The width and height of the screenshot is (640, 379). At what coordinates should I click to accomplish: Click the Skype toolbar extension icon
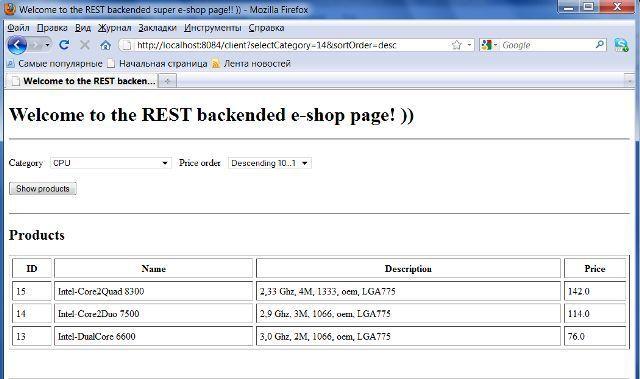[x=621, y=45]
